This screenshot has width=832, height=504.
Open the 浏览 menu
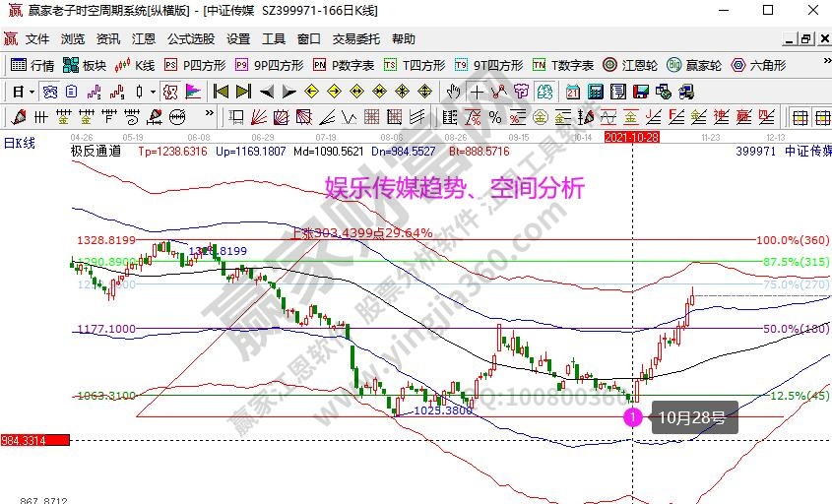pos(73,38)
